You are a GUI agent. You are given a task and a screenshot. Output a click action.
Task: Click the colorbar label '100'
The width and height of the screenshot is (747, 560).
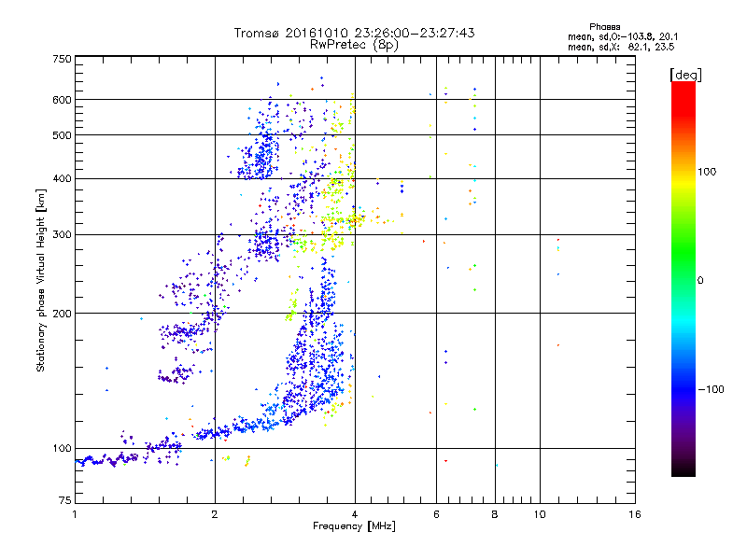coord(707,172)
